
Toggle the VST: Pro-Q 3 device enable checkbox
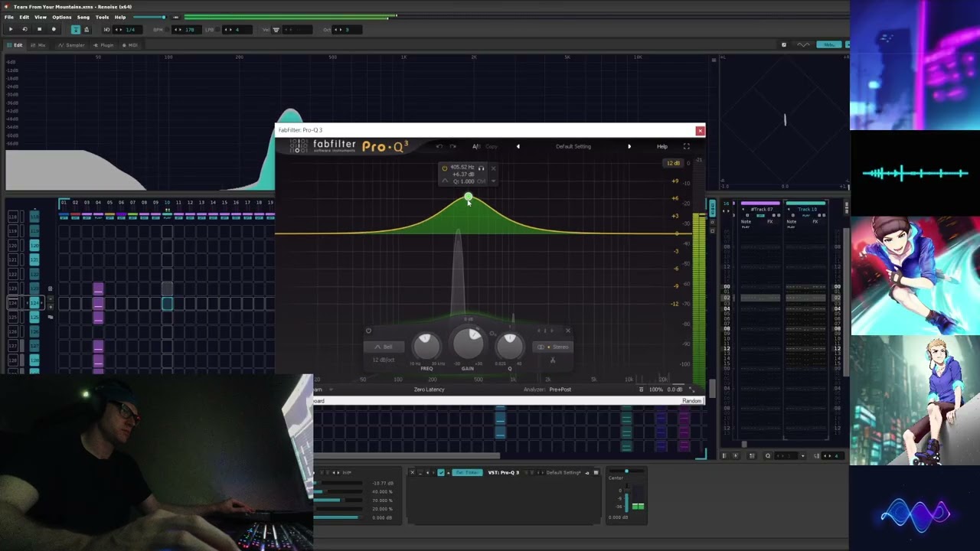440,472
